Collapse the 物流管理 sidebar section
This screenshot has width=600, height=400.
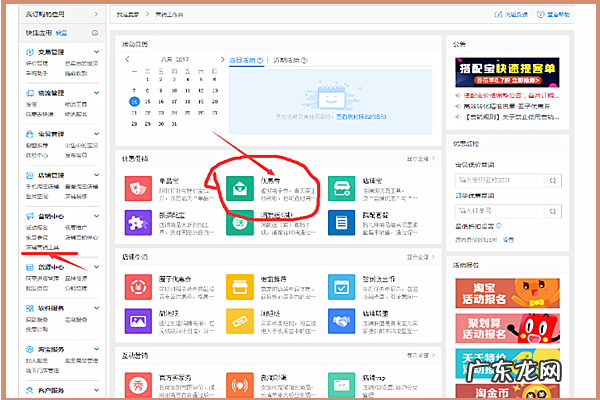[x=96, y=93]
